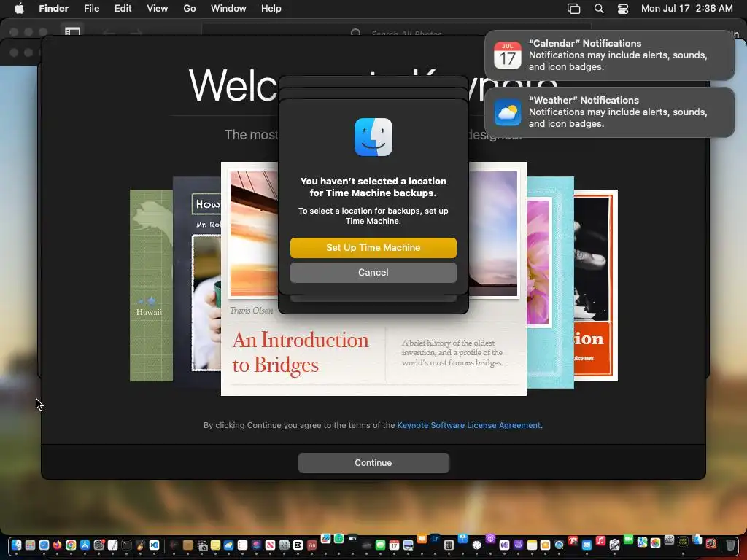Open Apple TV from the Dock

pos(352,539)
